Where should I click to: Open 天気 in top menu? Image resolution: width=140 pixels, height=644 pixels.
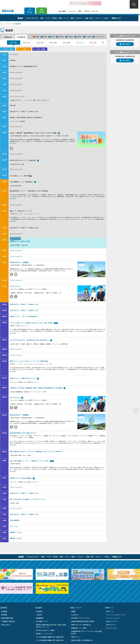tap(80, 11)
